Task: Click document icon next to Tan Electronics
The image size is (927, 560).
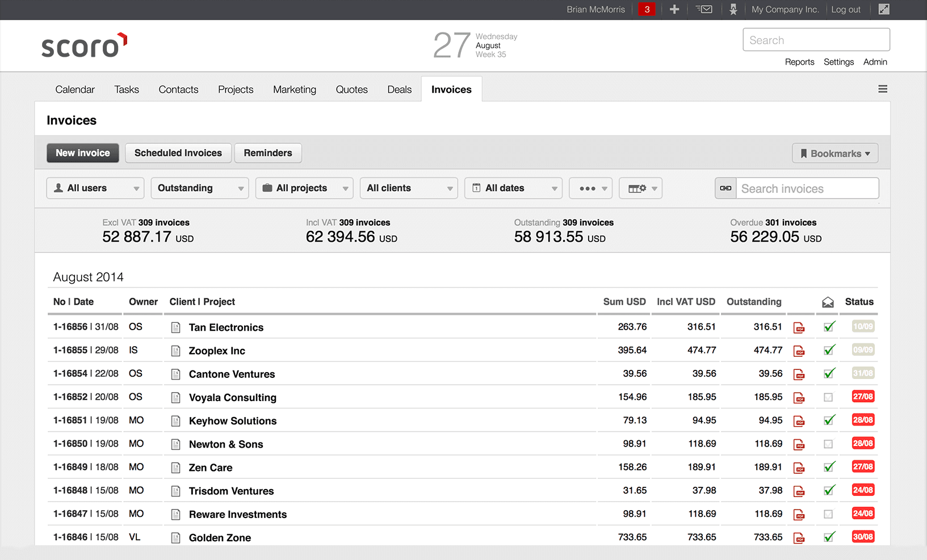Action: (176, 327)
